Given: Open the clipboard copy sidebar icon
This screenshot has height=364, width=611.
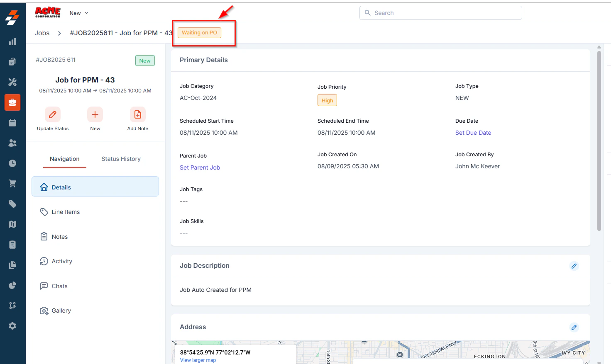Looking at the screenshot, I should point(12,62).
